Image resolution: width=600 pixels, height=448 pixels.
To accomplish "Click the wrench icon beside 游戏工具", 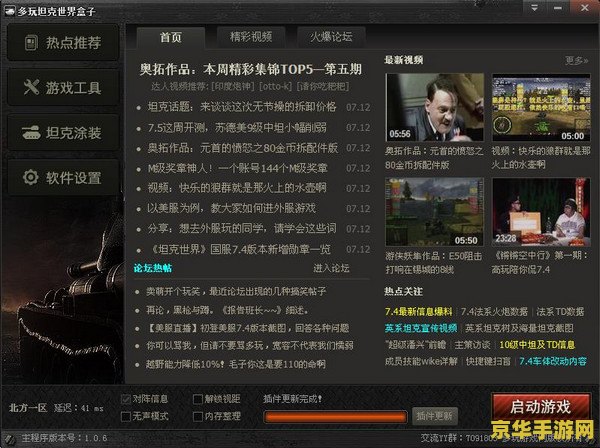I will (31, 87).
